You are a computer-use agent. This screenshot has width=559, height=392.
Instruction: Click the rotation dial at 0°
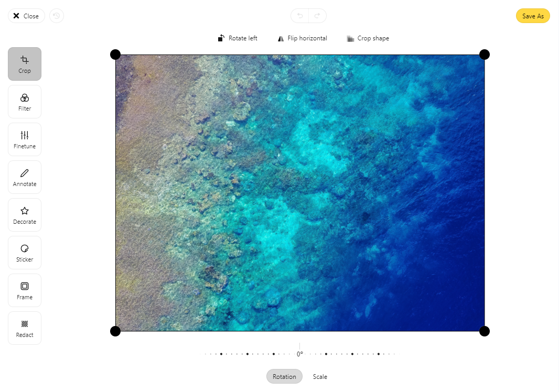300,353
